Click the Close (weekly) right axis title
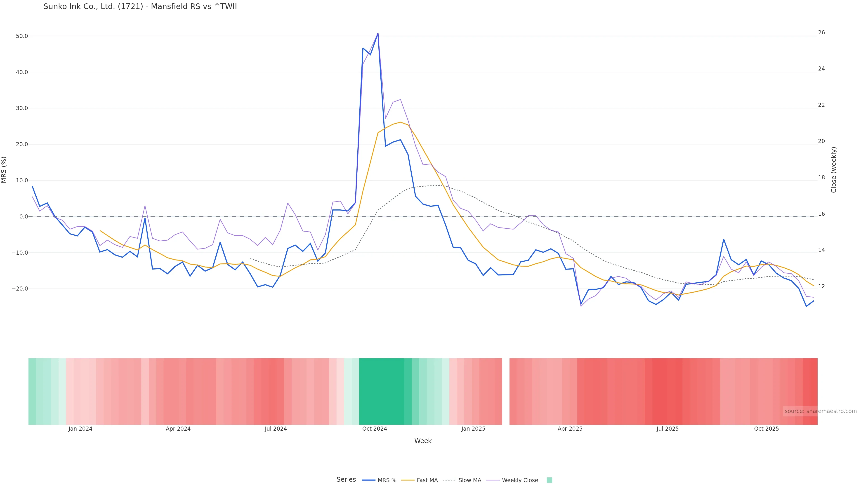 pos(834,170)
